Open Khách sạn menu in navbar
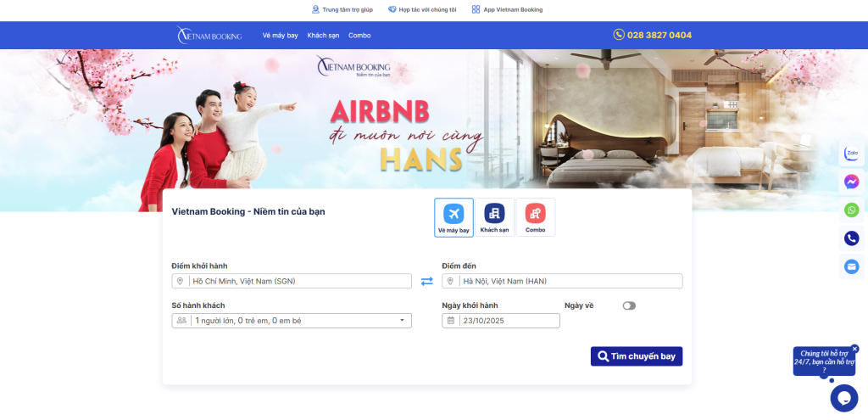 (x=323, y=36)
